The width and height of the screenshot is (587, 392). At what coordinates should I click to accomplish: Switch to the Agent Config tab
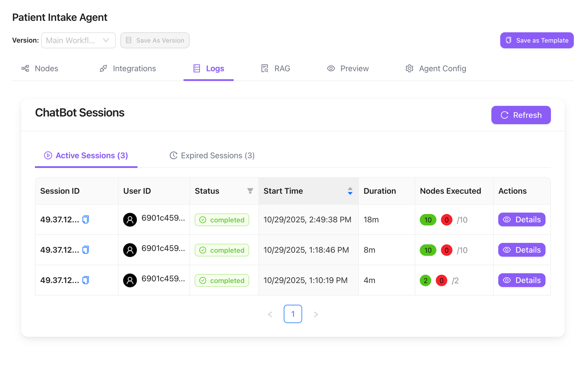tap(436, 69)
